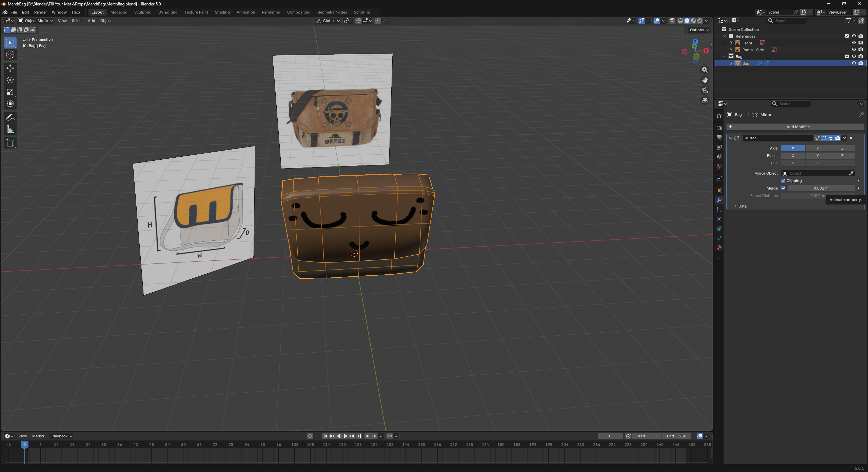The height and width of the screenshot is (472, 868).
Task: Open the Geometry Nodes workspace tab
Action: (x=332, y=12)
